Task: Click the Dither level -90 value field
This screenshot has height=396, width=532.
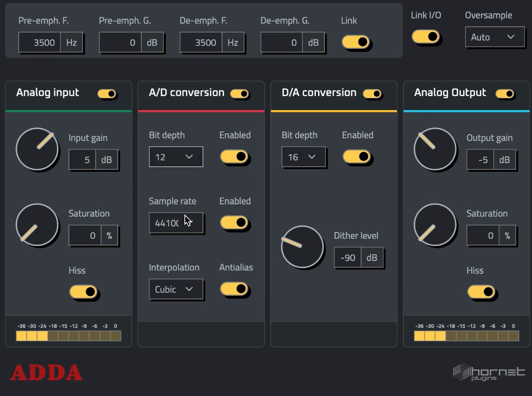Action: tap(348, 257)
